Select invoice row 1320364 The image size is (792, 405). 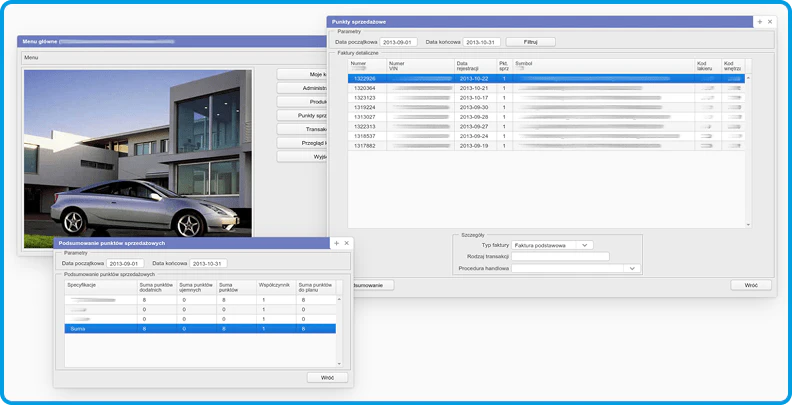pyautogui.click(x=364, y=88)
